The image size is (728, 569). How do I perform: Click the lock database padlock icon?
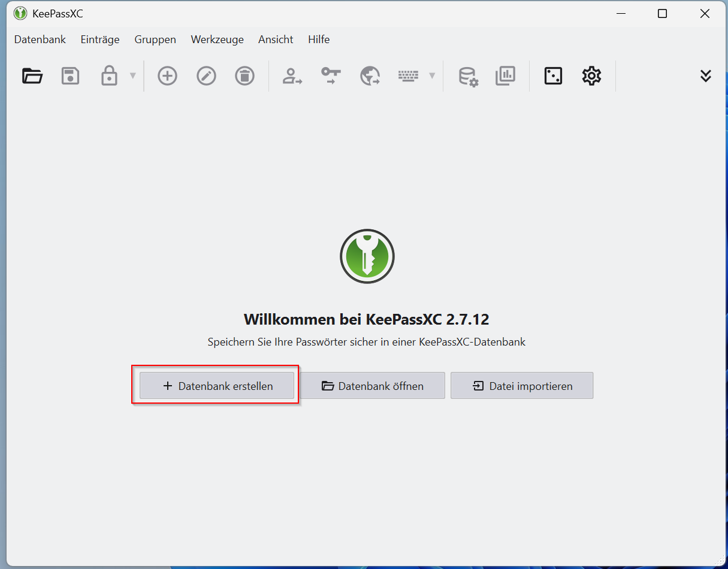109,76
